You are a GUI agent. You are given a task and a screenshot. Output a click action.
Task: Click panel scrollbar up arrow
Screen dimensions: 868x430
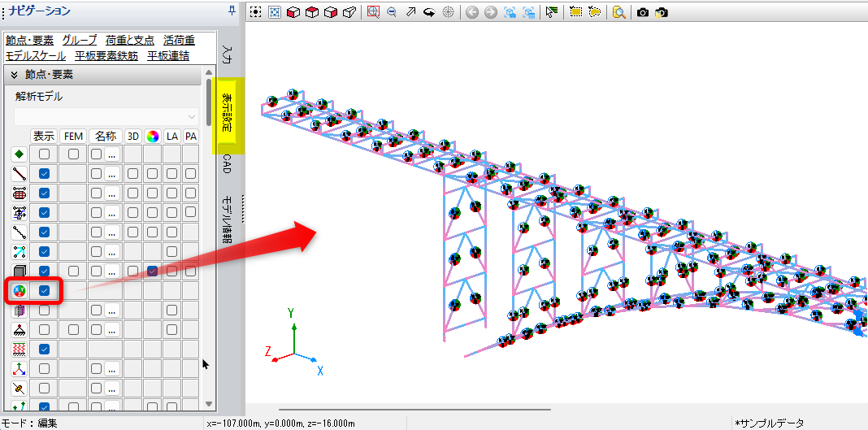[209, 72]
